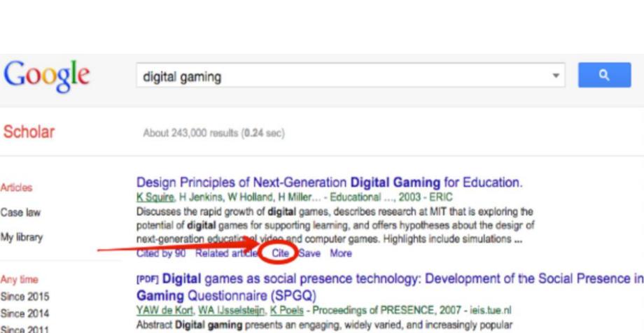Click the 'About 243,000 results' text

point(213,134)
